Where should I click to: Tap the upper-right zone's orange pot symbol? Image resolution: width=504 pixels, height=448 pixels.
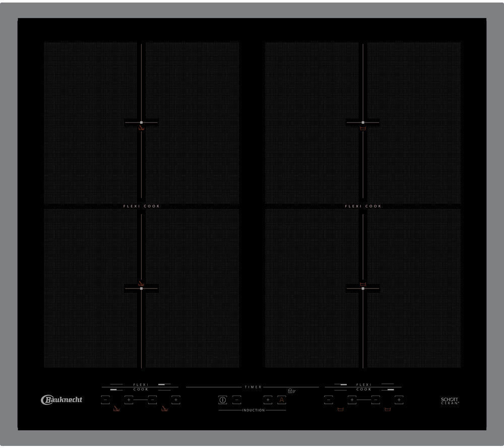[363, 129]
